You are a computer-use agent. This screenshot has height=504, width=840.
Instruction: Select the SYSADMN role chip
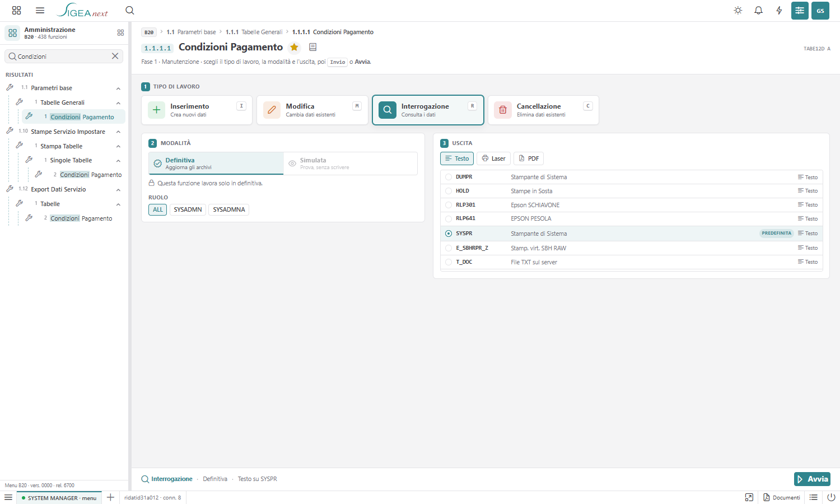click(x=188, y=209)
